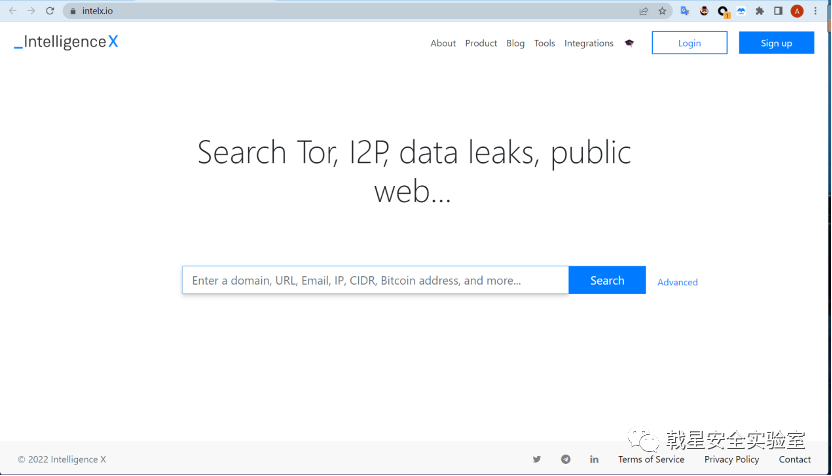This screenshot has height=476, width=832.
Task: Open the Telegram link in the footer
Action: [566, 460]
